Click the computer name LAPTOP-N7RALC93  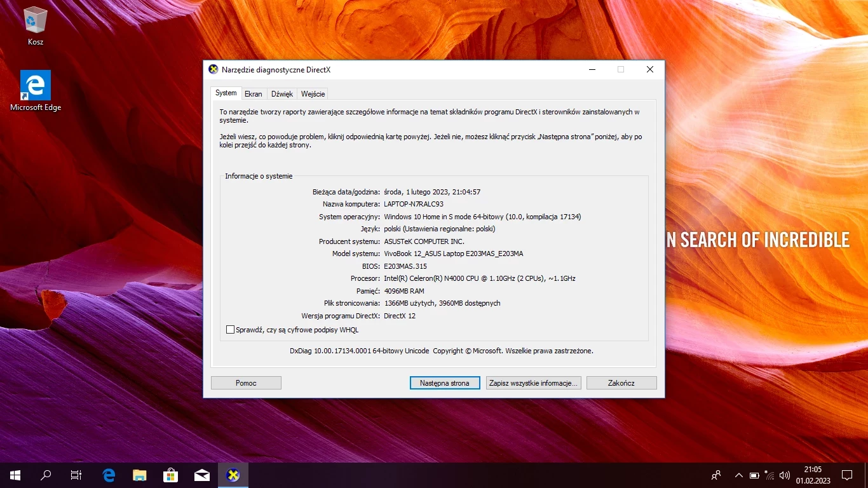point(414,204)
